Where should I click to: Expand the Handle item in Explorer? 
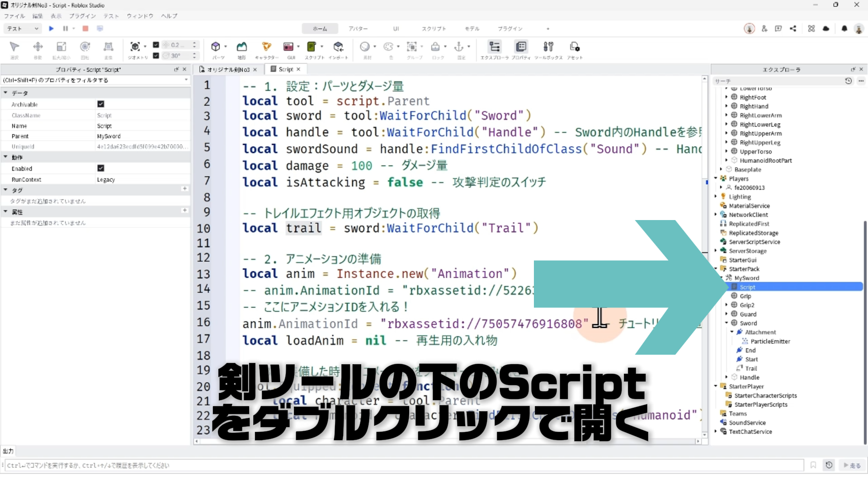[726, 377]
